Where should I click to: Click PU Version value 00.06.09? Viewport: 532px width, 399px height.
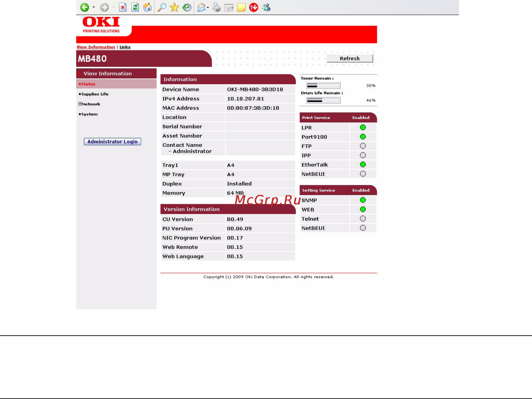pos(239,229)
